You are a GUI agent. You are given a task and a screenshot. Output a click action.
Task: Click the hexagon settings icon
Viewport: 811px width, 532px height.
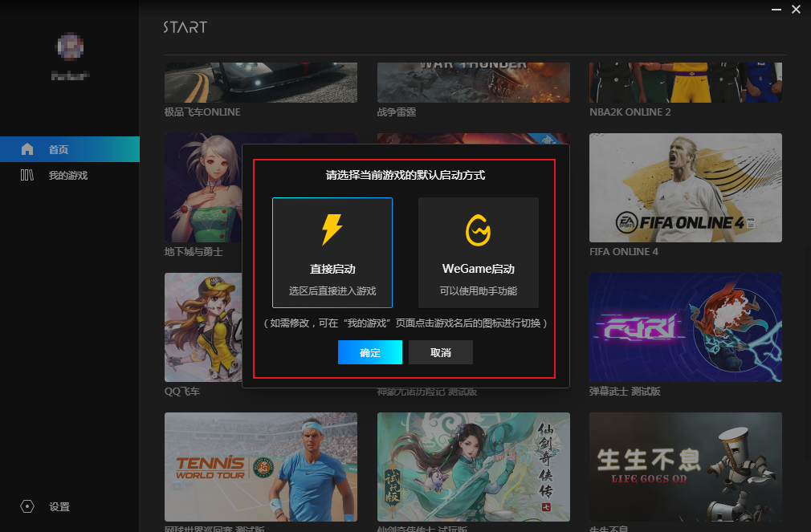(x=27, y=506)
